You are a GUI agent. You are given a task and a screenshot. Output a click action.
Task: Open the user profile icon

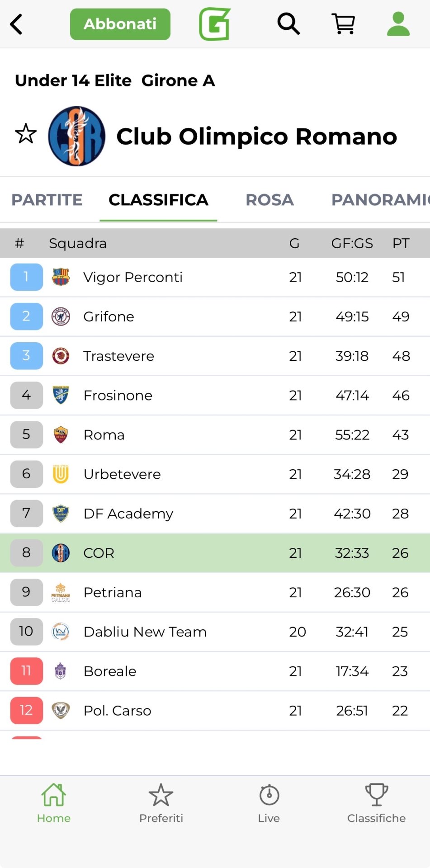pyautogui.click(x=398, y=24)
